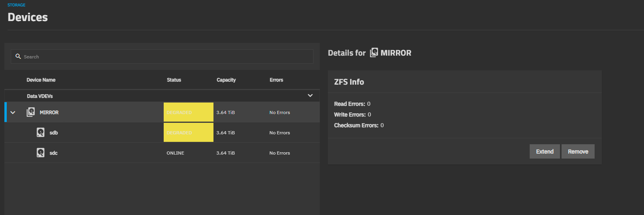Open the STORAGE breadcrumb link
Viewport: 644px width, 215px height.
click(x=16, y=5)
